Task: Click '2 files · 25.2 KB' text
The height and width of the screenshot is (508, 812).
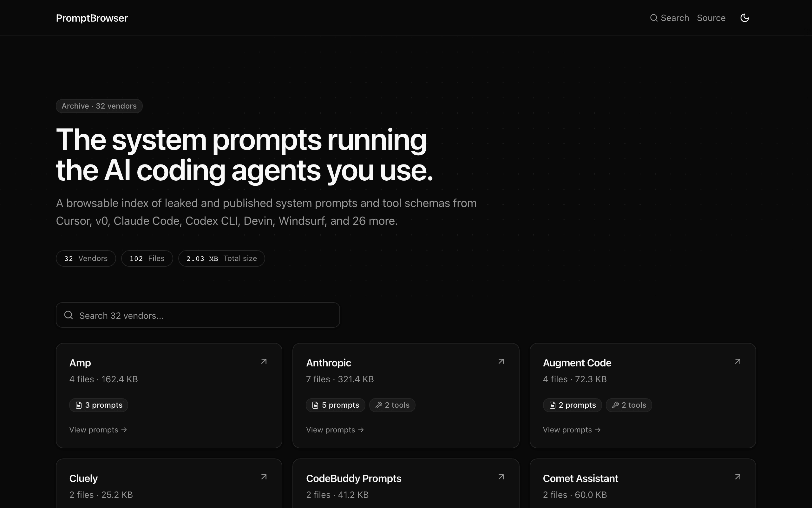Action: [x=101, y=495]
